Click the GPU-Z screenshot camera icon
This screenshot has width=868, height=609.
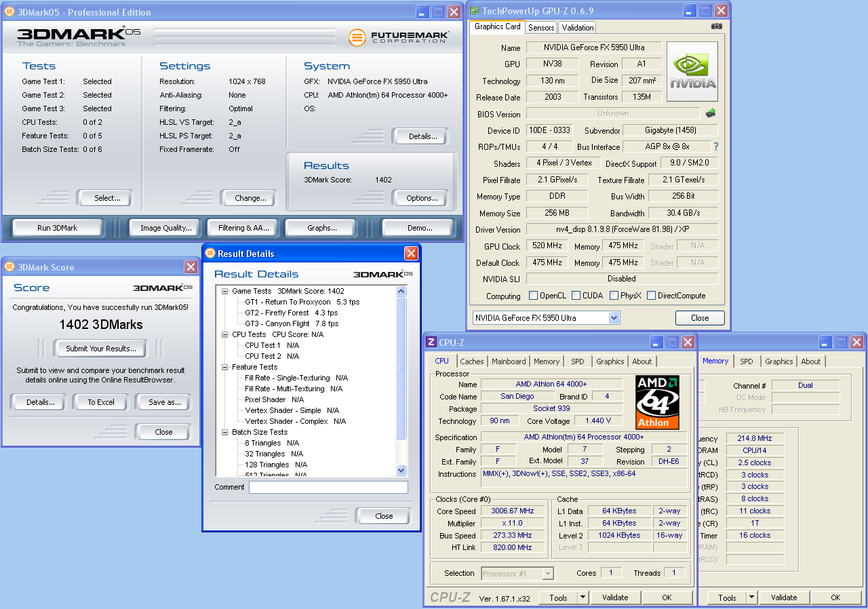click(x=717, y=26)
